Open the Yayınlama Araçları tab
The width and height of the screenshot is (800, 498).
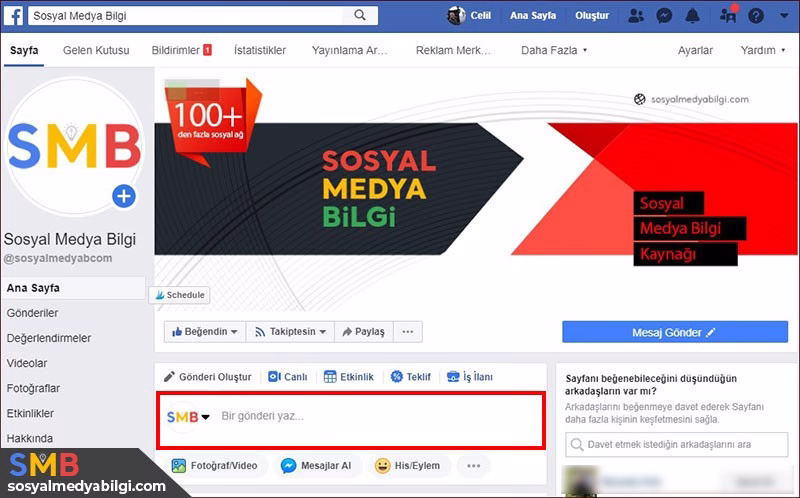pos(349,50)
